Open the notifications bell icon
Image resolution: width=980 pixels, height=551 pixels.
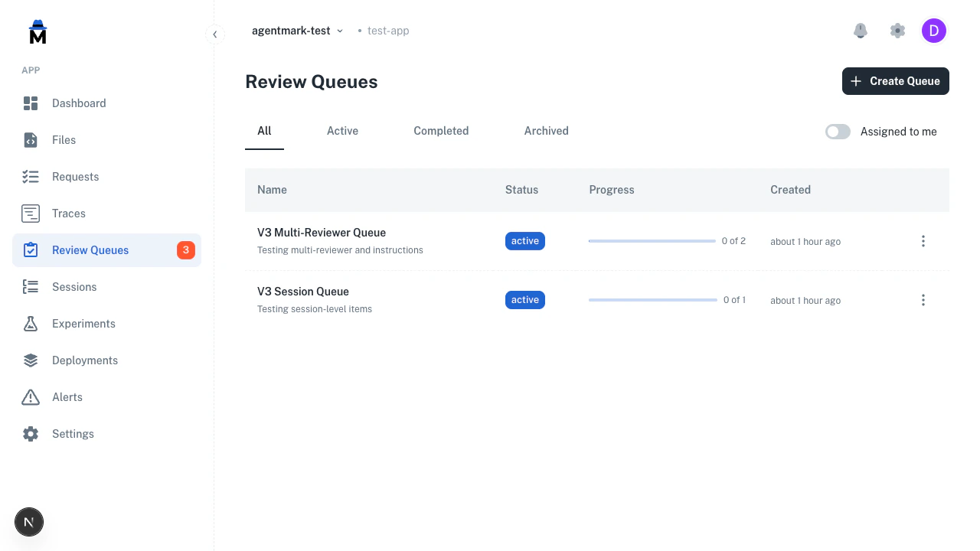(860, 31)
